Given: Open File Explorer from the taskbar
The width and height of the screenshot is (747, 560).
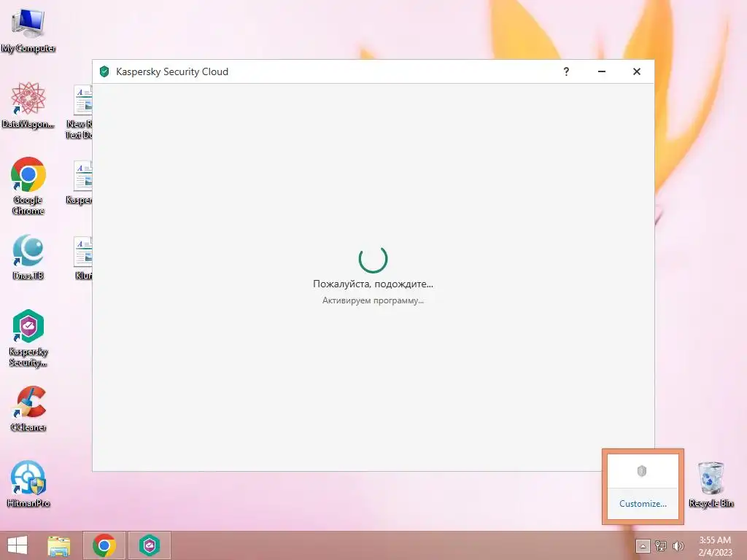Looking at the screenshot, I should pyautogui.click(x=58, y=545).
